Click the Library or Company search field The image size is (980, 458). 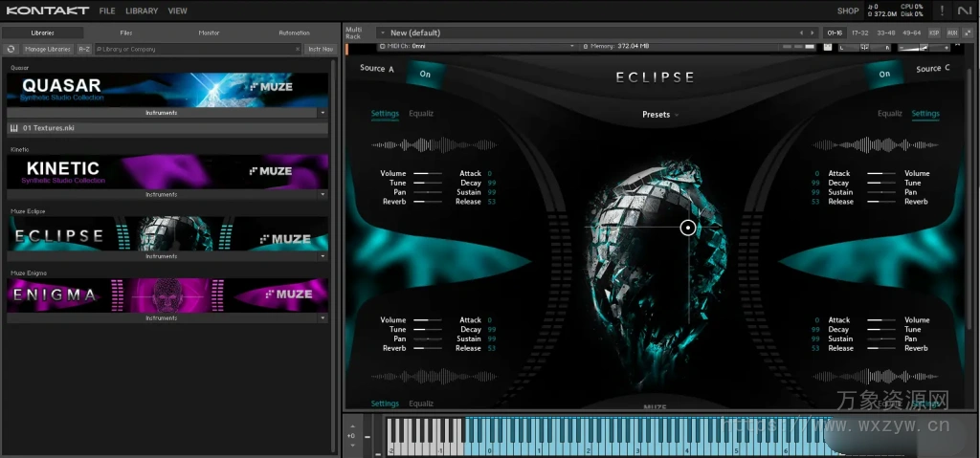click(196, 49)
